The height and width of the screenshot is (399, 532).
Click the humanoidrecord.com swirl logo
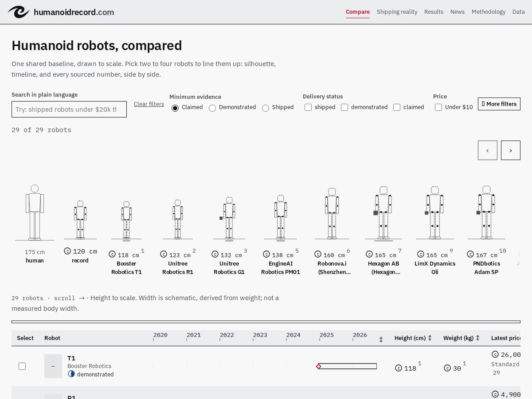tap(19, 12)
